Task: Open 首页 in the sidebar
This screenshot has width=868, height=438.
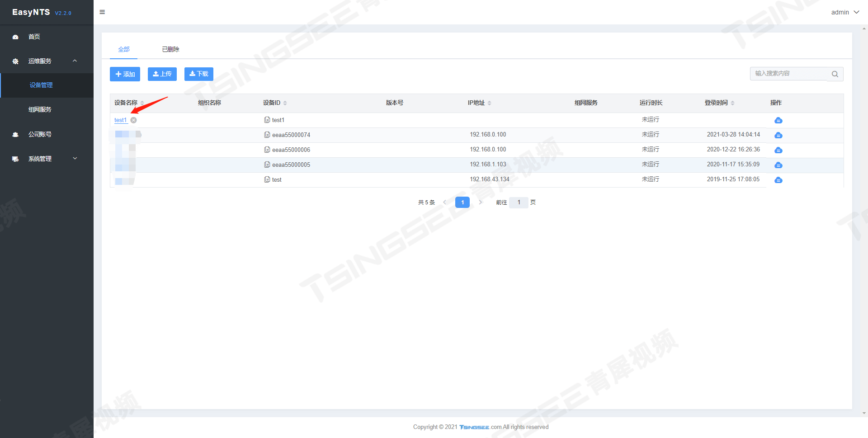Action: pos(34,37)
